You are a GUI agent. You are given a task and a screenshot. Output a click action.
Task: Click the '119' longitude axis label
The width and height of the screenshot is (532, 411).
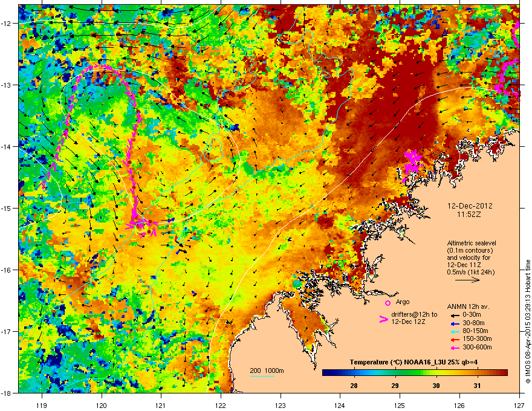[x=42, y=405]
